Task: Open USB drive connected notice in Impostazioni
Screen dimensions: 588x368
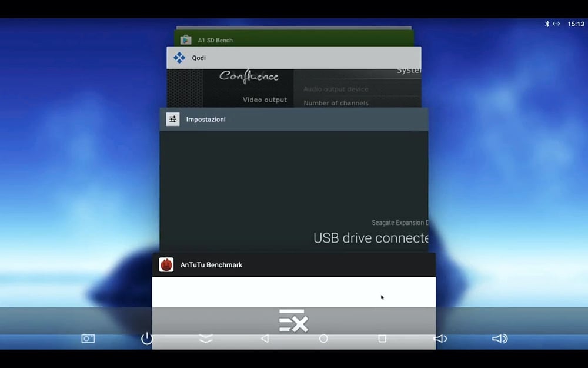Action: pos(371,238)
